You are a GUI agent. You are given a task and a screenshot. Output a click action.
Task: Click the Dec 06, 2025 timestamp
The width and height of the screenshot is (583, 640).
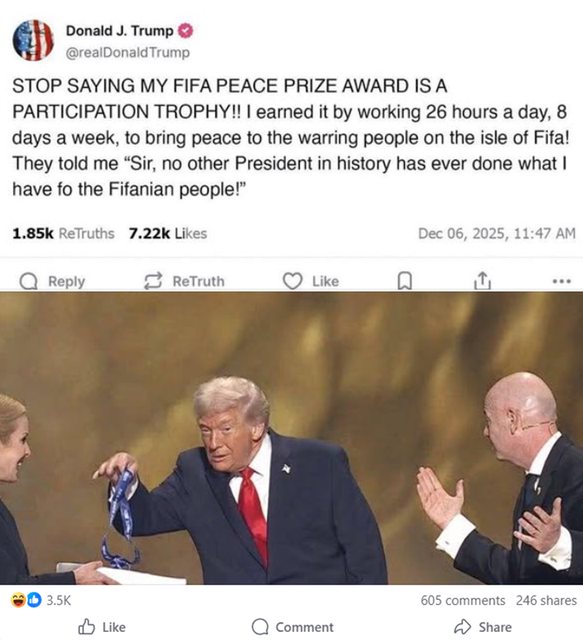(496, 233)
